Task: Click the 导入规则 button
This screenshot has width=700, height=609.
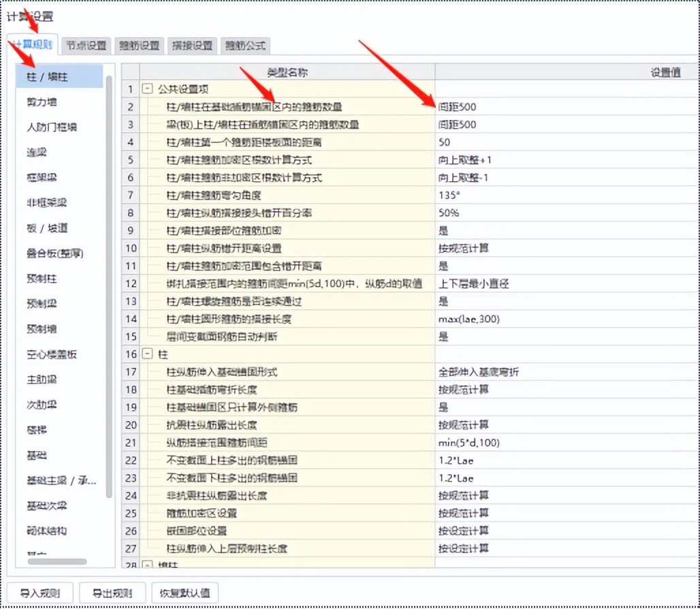Action: [41, 593]
